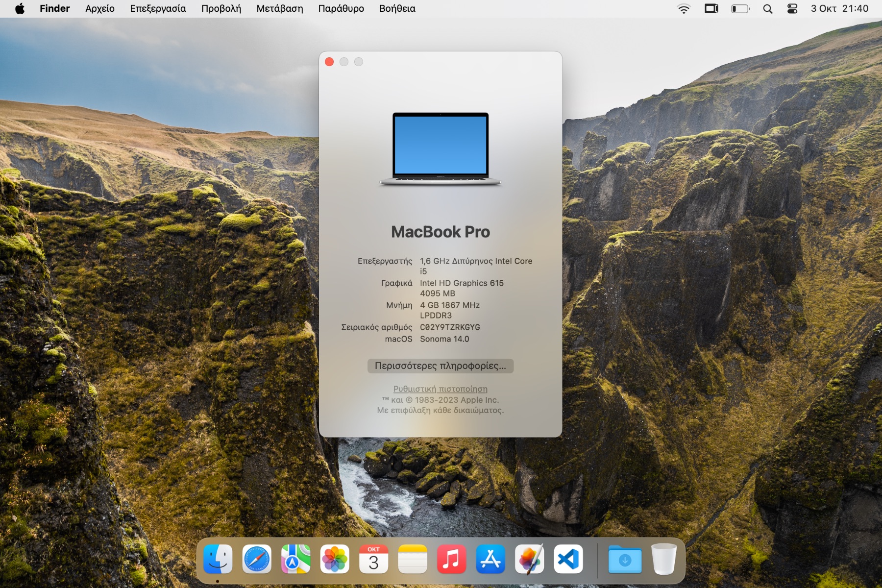Click the Stage Manager menu bar icon

click(711, 8)
